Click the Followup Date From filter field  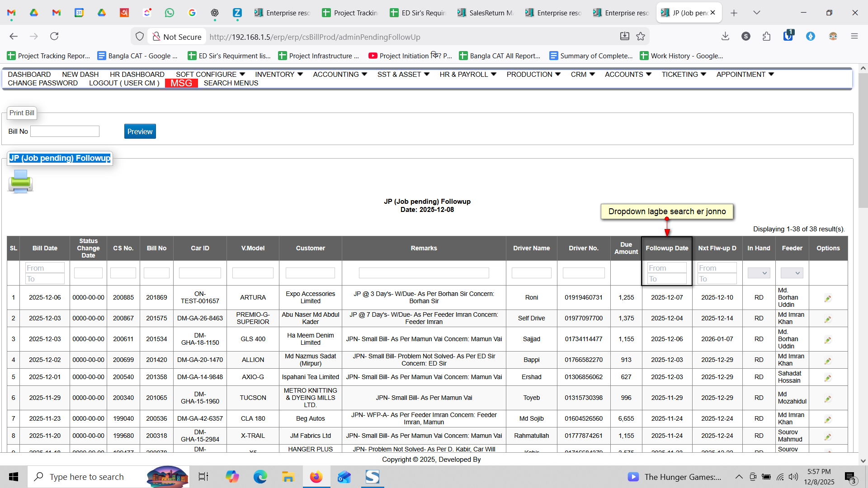coord(666,268)
